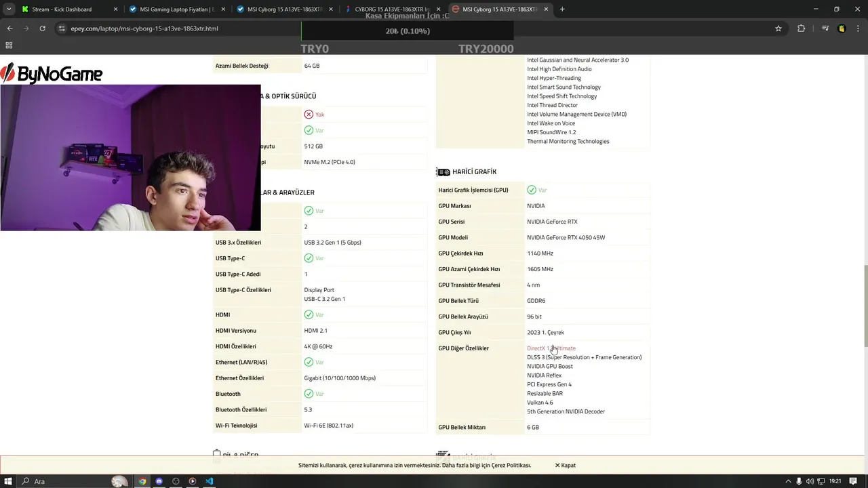
Task: Click the ByNoGame logo overlay
Action: point(52,73)
